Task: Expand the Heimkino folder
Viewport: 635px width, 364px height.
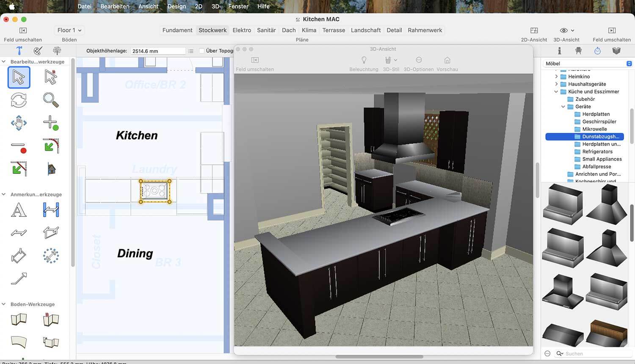Action: point(556,77)
